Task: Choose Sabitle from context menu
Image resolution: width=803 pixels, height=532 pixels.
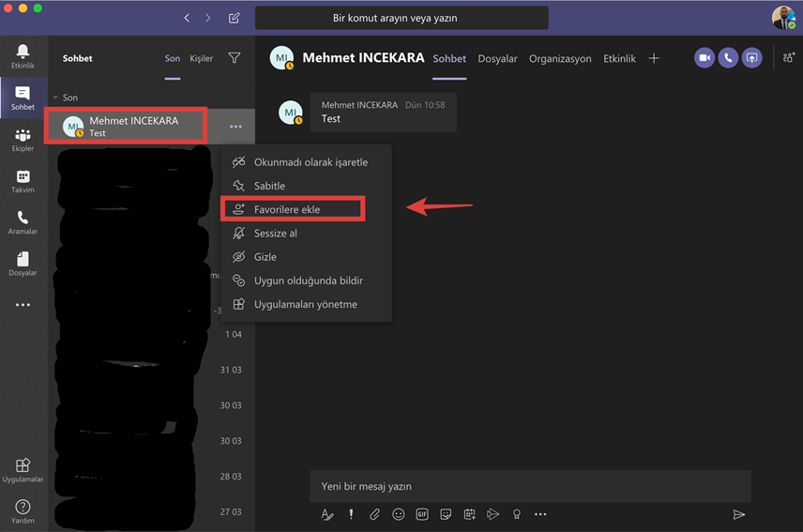Action: coord(306,186)
